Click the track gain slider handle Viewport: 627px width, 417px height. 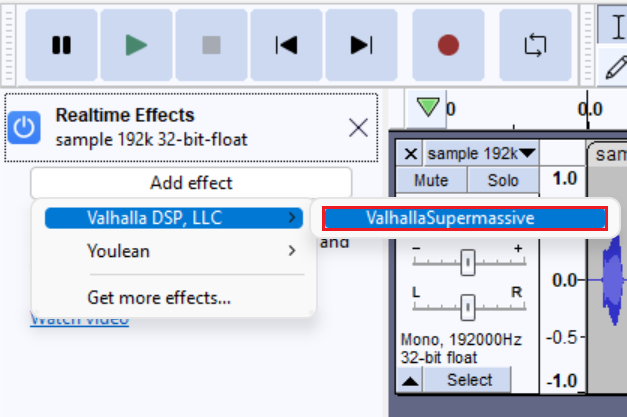[468, 262]
